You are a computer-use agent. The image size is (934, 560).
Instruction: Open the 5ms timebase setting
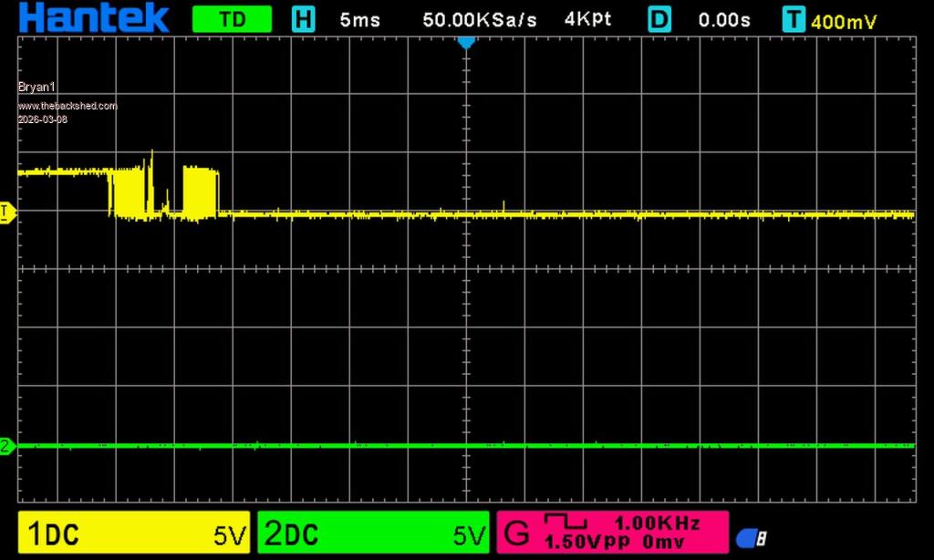pyautogui.click(x=359, y=20)
